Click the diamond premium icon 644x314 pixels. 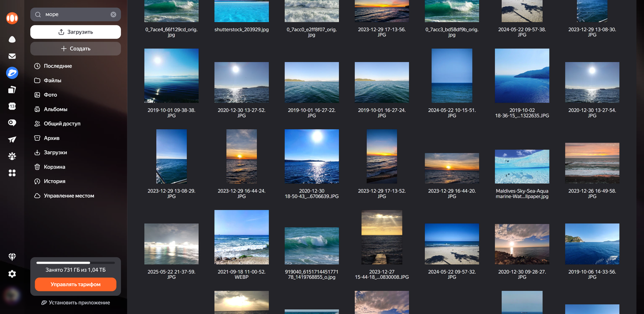pos(12,257)
